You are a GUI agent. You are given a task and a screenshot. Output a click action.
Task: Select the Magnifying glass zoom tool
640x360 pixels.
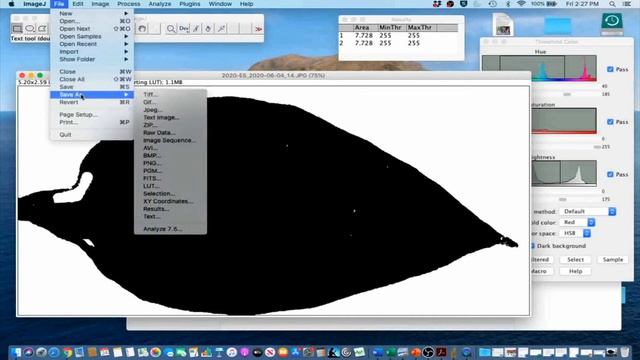171,29
